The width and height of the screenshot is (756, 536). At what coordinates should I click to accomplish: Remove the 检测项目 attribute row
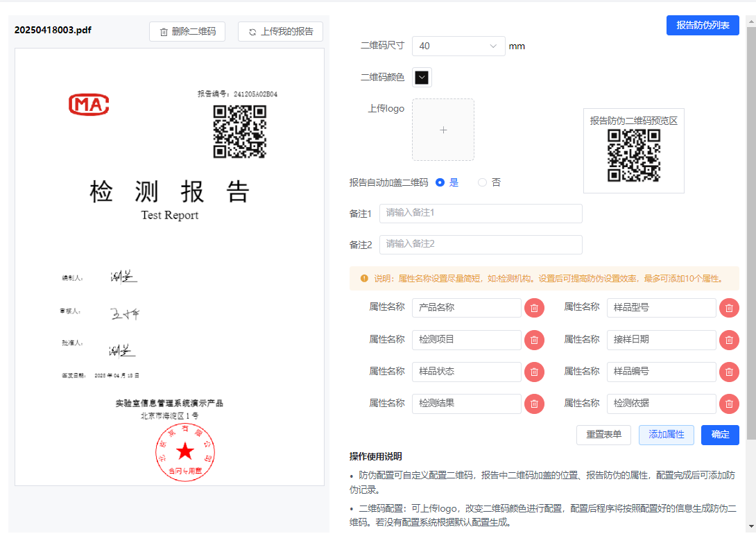[534, 340]
